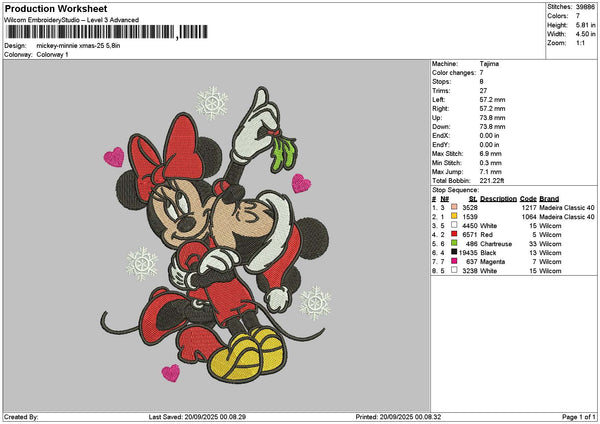Click the Brand column header

click(x=549, y=199)
